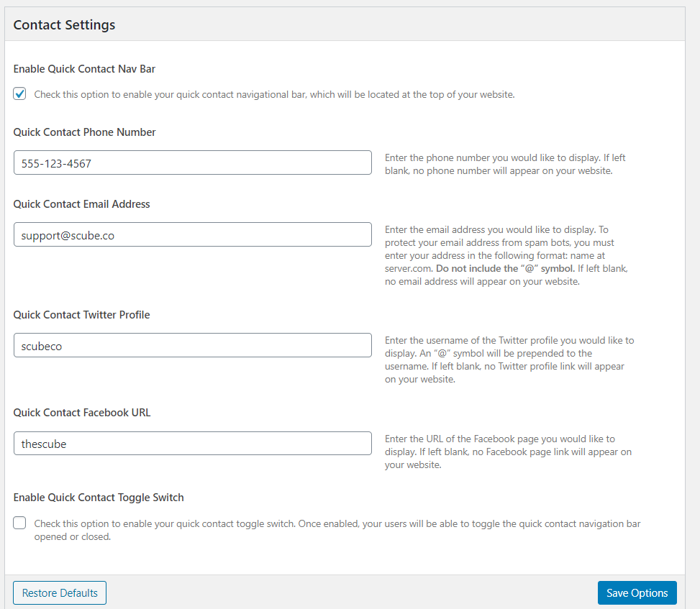This screenshot has height=609, width=700.
Task: Click the 'Quick Contact Phone Number' label
Action: point(84,132)
